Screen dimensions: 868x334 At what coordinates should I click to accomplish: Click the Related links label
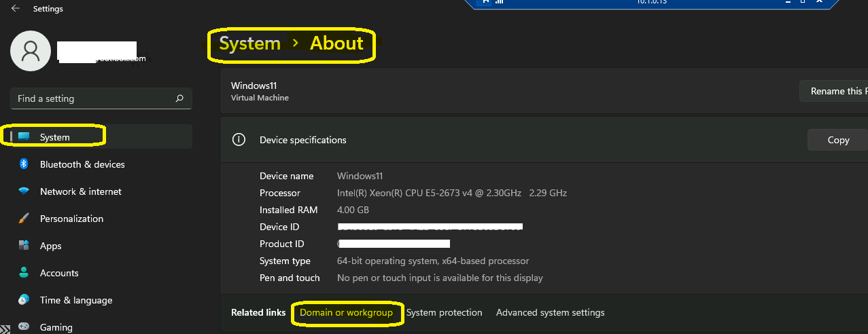(x=258, y=312)
